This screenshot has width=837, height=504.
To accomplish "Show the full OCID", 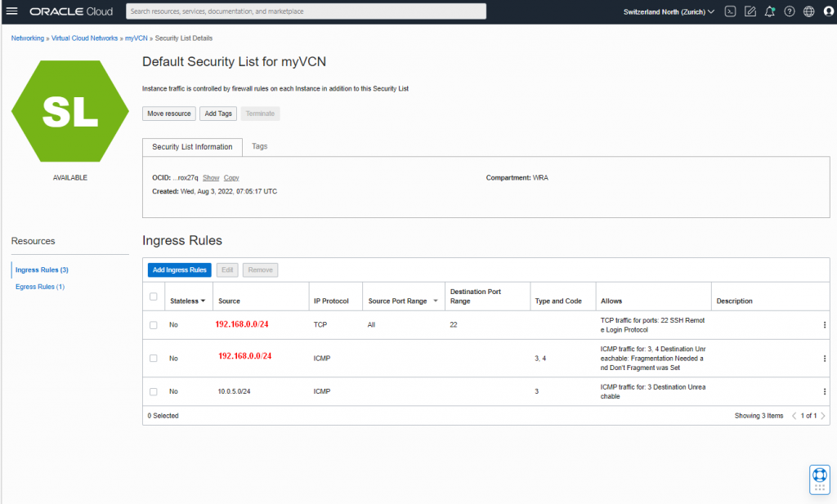I will tap(211, 177).
